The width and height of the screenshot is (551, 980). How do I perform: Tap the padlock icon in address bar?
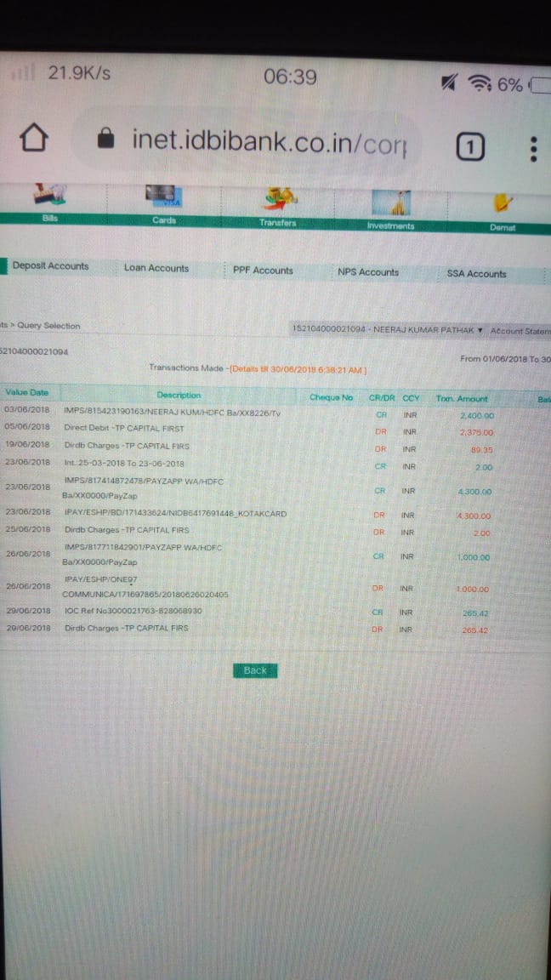click(x=106, y=139)
